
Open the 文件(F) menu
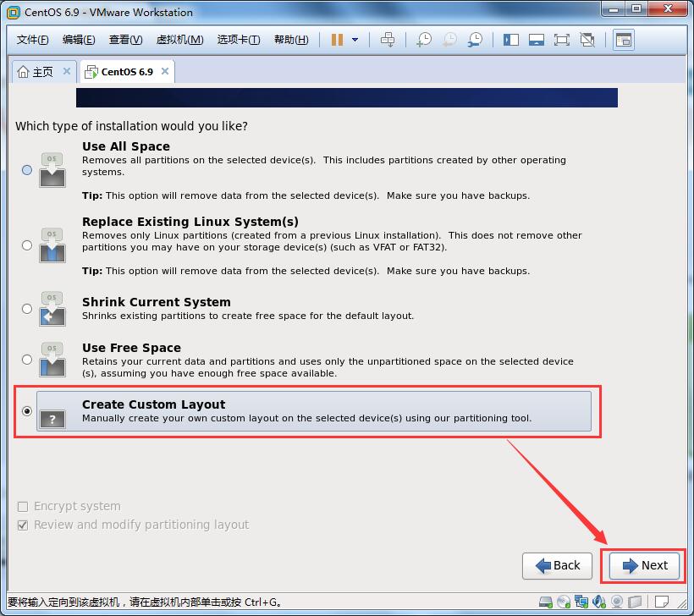click(32, 40)
